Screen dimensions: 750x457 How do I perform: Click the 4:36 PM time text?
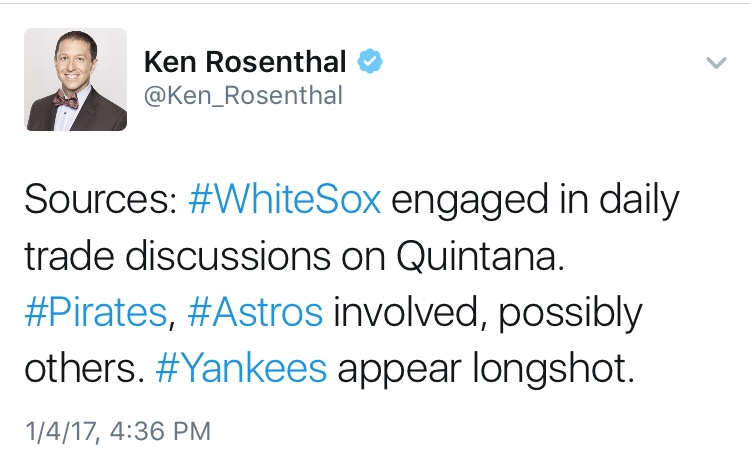(160, 431)
